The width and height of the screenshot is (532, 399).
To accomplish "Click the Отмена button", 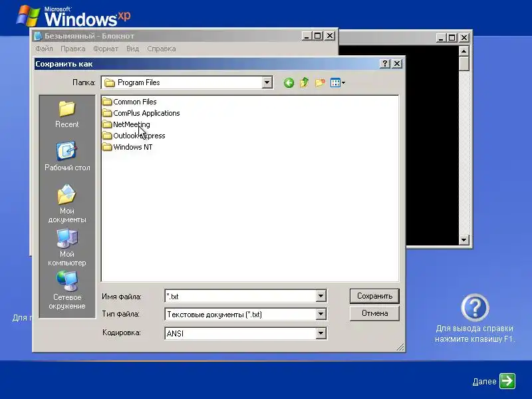I will click(x=374, y=313).
